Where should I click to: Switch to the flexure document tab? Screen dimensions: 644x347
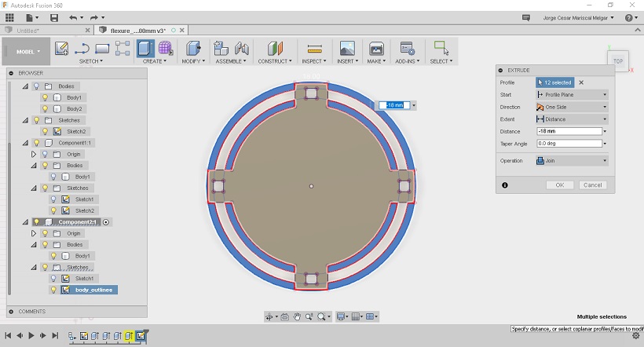pyautogui.click(x=138, y=31)
